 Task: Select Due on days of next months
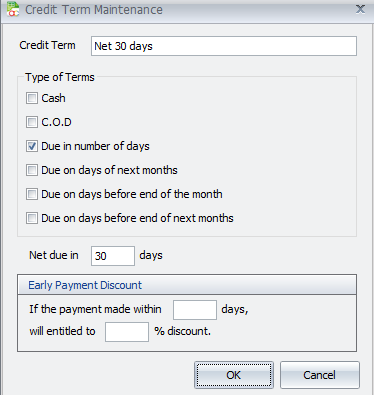tap(32, 170)
